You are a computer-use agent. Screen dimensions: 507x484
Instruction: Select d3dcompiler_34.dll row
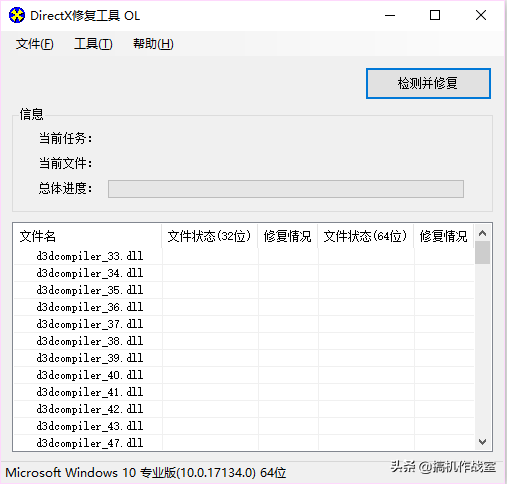point(244,273)
